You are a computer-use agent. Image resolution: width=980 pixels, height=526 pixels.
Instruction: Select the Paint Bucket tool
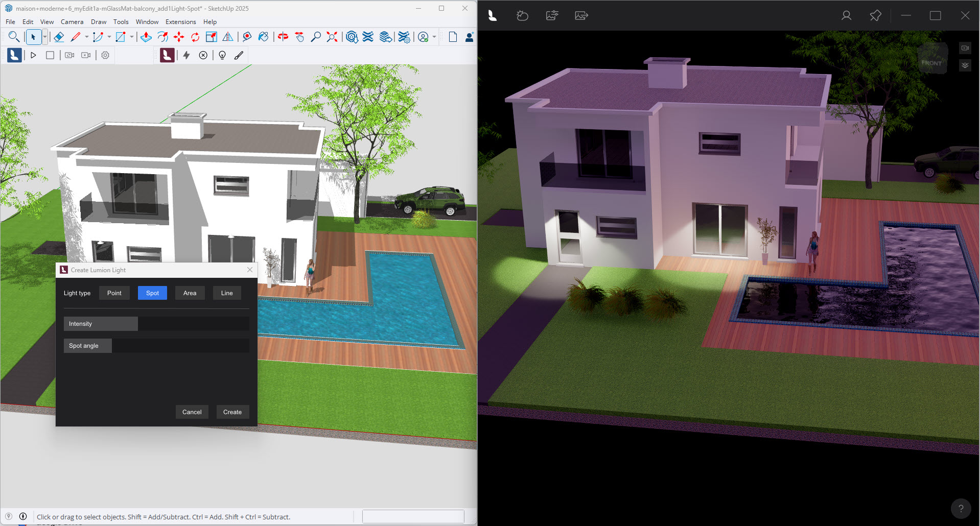[x=263, y=37]
